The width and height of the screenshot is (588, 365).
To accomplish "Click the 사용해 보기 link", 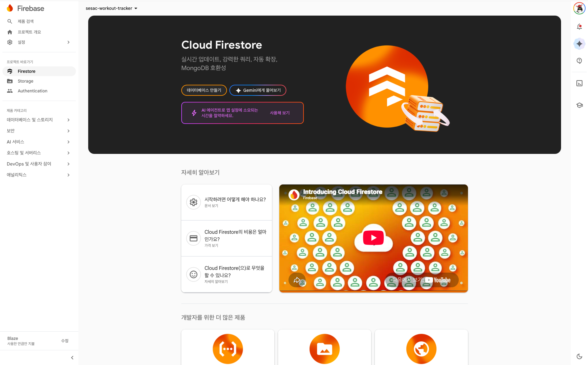I will pyautogui.click(x=280, y=113).
